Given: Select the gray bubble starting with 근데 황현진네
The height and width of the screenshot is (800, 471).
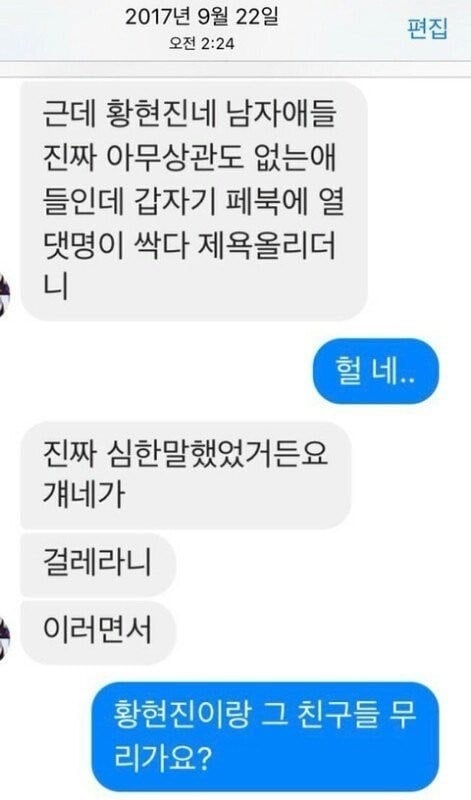Looking at the screenshot, I should 194,201.
